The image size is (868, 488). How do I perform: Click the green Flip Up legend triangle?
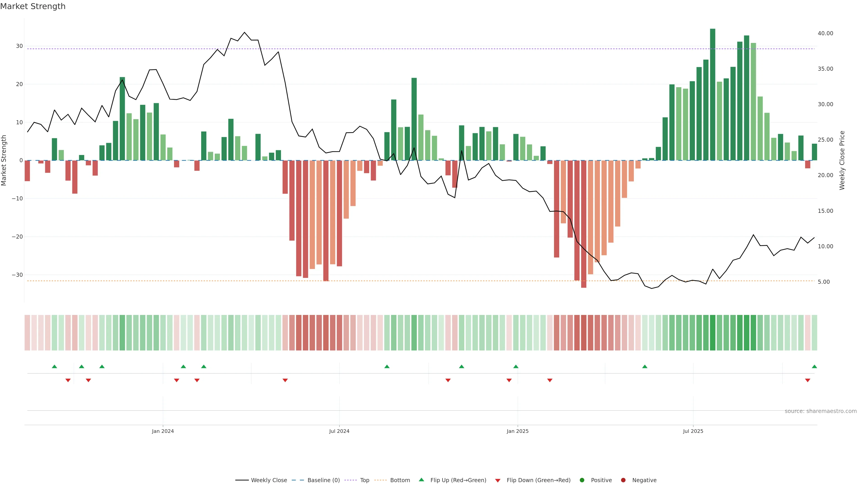coord(421,480)
